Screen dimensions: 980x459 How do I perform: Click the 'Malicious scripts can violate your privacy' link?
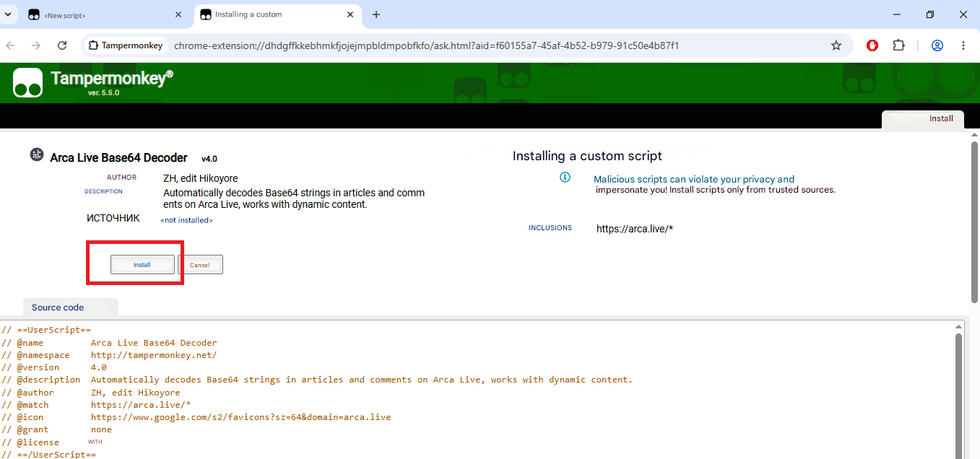694,179
